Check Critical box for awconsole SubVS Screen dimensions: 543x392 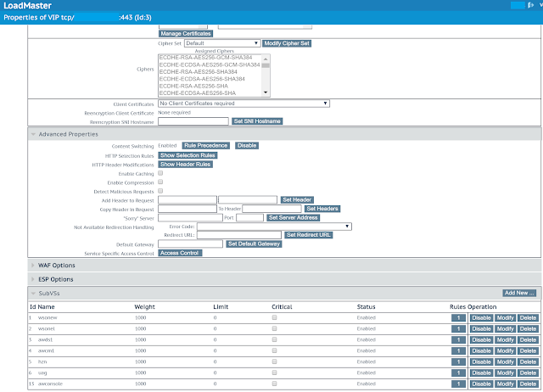point(274,384)
